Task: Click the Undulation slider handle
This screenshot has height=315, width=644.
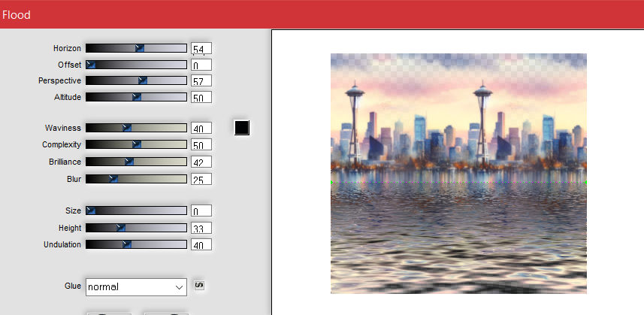Action: click(127, 244)
